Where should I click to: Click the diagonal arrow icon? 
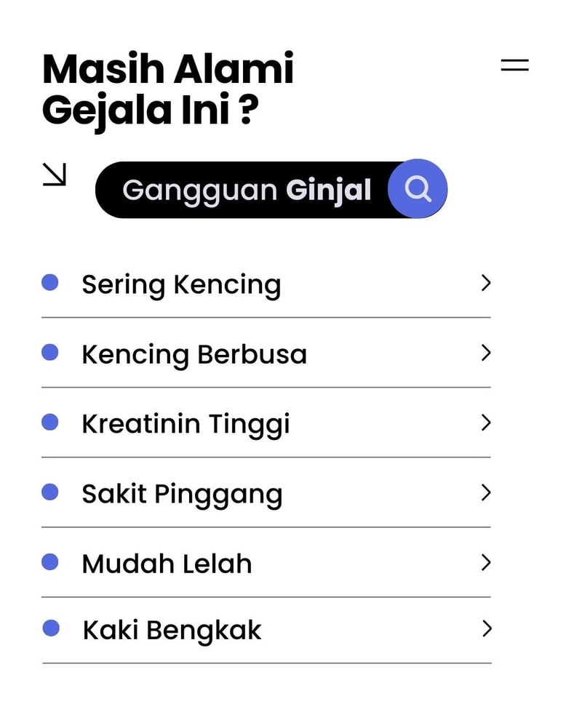55,175
